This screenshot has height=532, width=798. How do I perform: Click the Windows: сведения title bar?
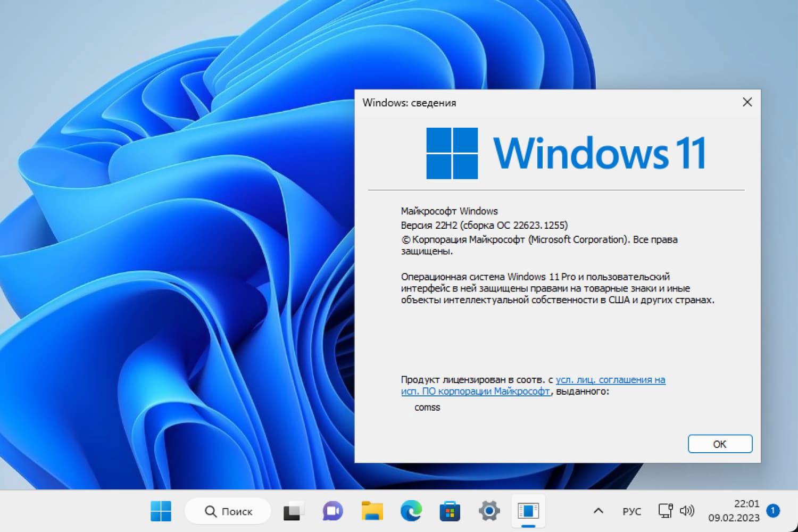pos(410,103)
